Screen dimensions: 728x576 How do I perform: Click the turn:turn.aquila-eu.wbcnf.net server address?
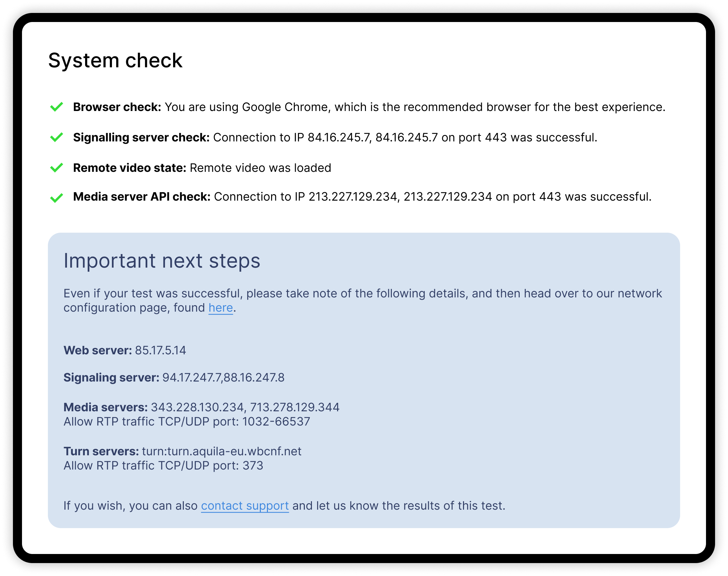pos(222,451)
